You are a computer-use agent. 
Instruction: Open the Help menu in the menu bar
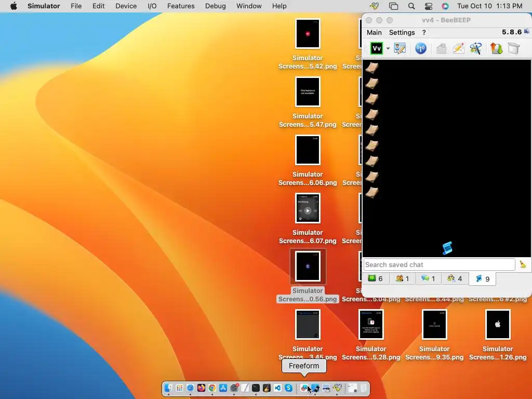[x=279, y=6]
